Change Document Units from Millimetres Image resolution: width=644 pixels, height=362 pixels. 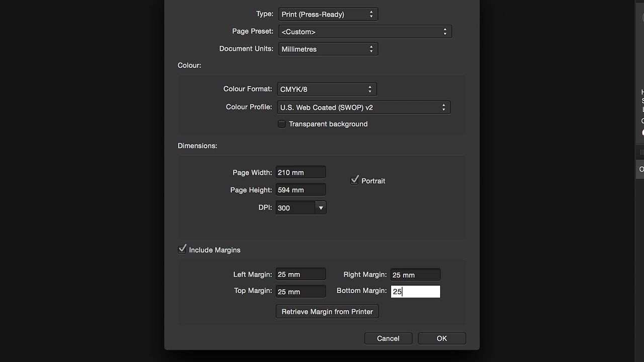click(328, 49)
